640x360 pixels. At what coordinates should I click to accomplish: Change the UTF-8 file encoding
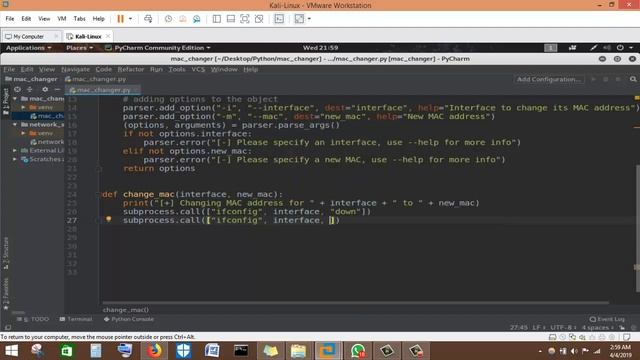563,327
